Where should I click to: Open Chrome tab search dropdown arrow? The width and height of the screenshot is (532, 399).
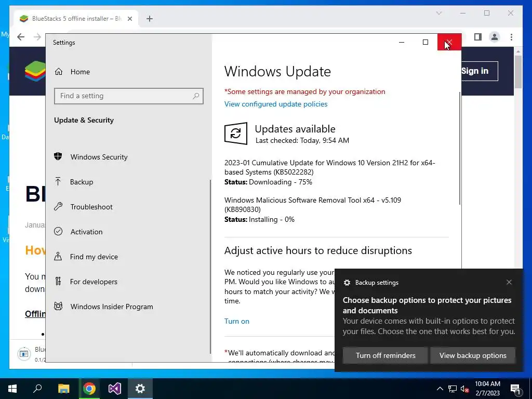[x=438, y=13]
